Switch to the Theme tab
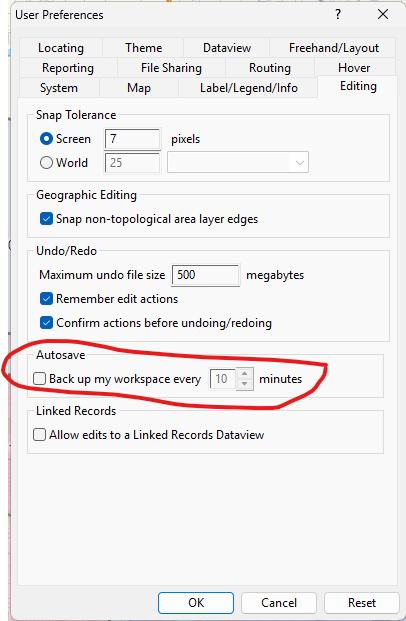This screenshot has height=621, width=406. pyautogui.click(x=143, y=48)
